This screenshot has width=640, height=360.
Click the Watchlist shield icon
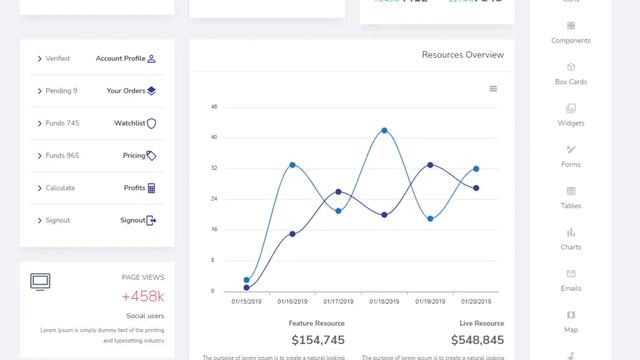tap(151, 123)
